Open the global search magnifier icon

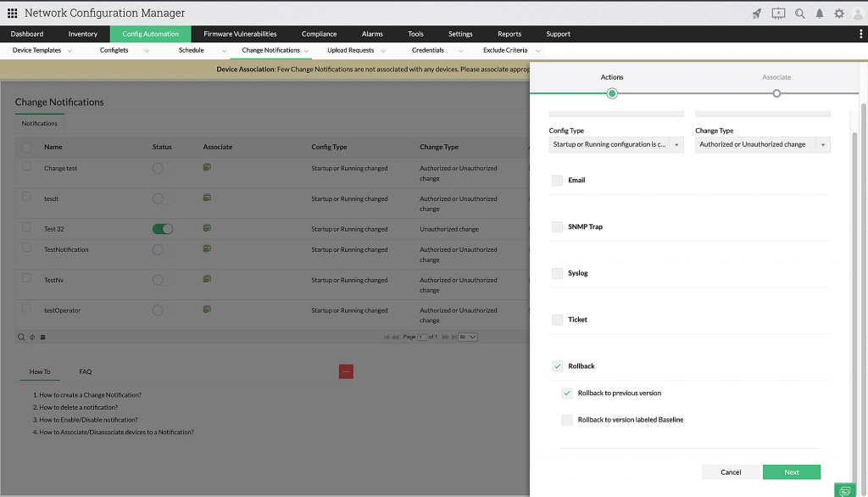(x=799, y=14)
